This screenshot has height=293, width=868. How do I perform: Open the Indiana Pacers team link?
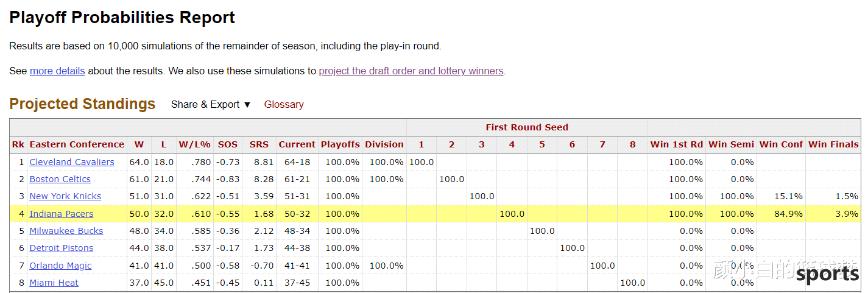point(62,214)
